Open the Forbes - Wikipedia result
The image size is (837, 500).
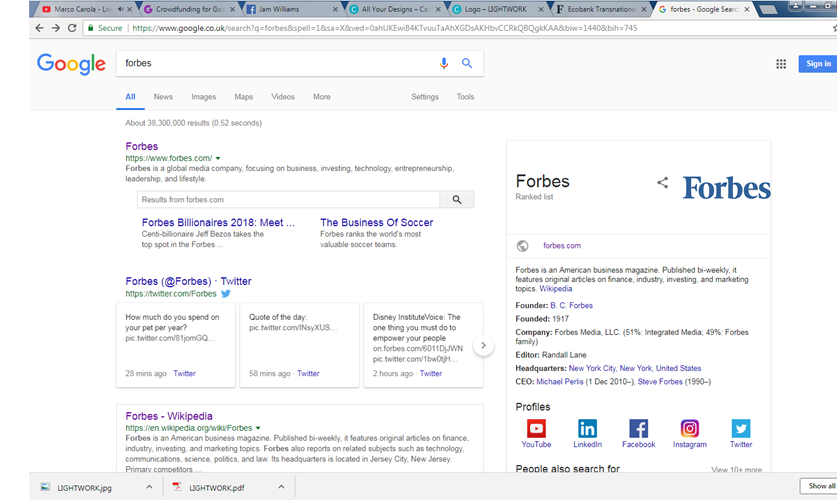169,416
